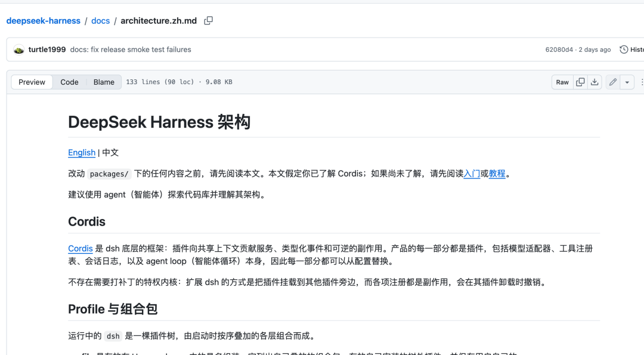
Task: Click the 'Cordis' section heading
Action: tap(86, 222)
